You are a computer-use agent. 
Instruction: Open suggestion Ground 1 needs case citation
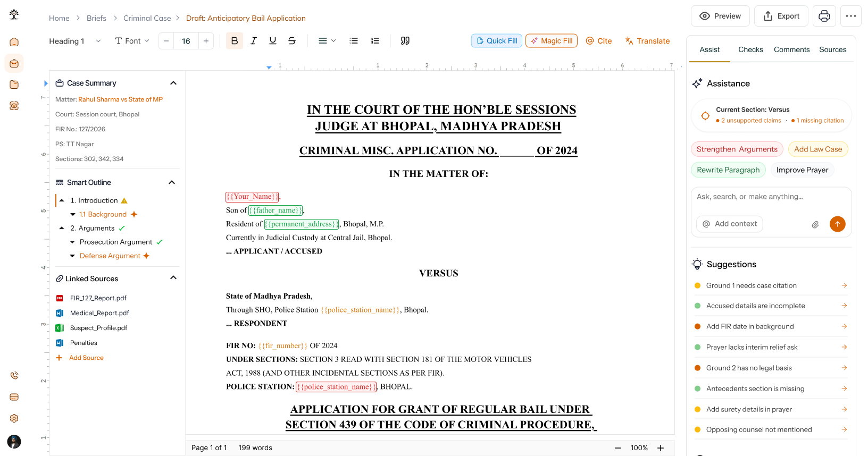[771, 285]
